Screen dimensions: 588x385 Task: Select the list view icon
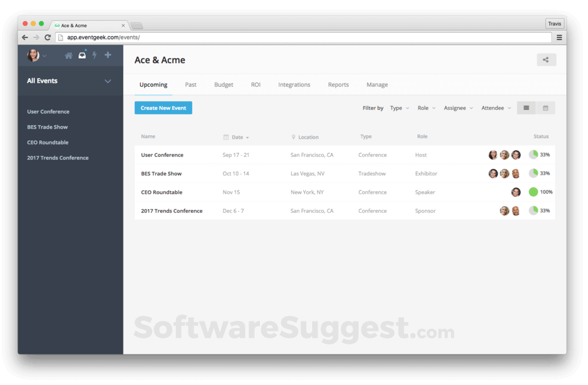coord(526,108)
